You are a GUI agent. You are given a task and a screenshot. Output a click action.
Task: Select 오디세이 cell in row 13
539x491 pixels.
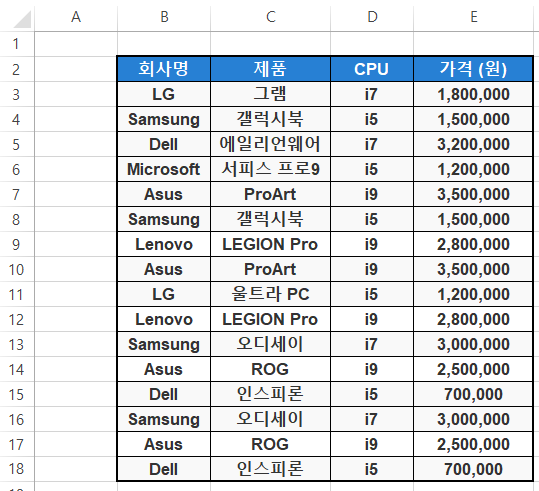point(270,344)
